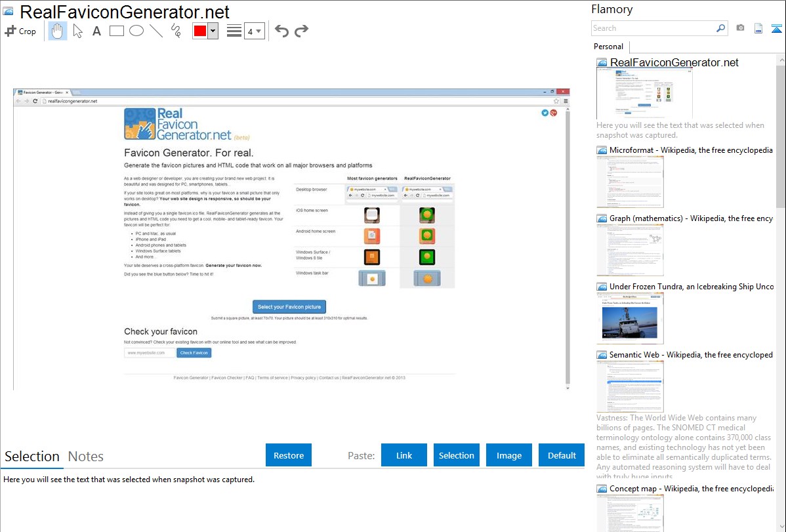Click the 'Here you will see' sidebar caption text
Screen dimensions: 786x532
click(x=680, y=130)
